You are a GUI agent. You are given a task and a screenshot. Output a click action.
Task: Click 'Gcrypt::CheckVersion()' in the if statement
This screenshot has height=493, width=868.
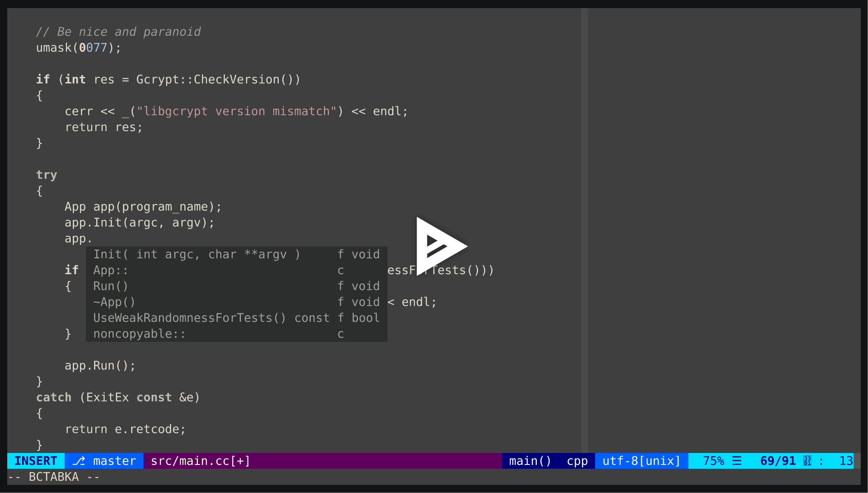215,80
